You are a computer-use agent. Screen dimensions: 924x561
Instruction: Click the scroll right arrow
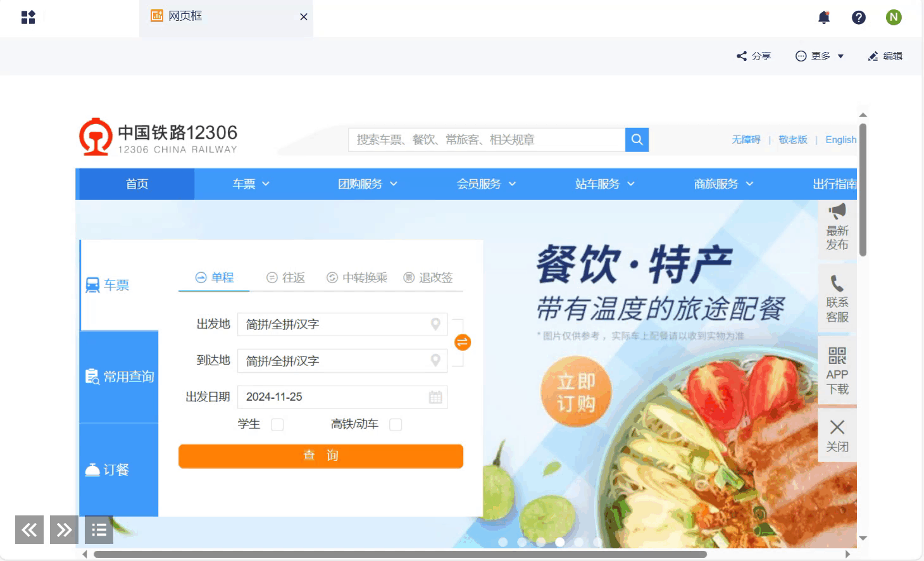click(x=848, y=554)
